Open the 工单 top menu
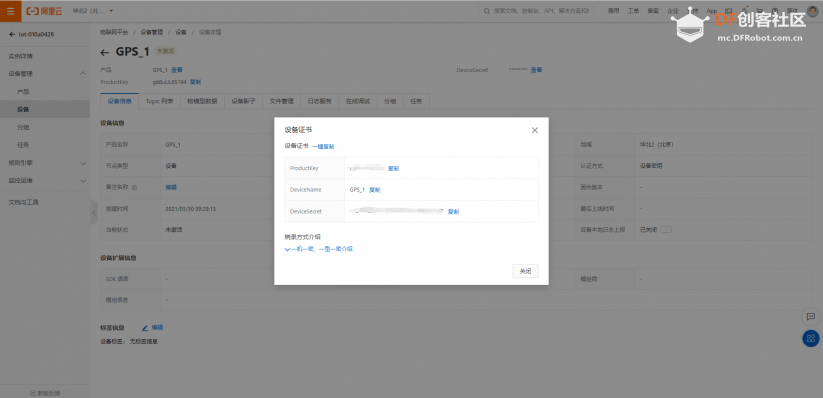The width and height of the screenshot is (823, 398). click(633, 11)
